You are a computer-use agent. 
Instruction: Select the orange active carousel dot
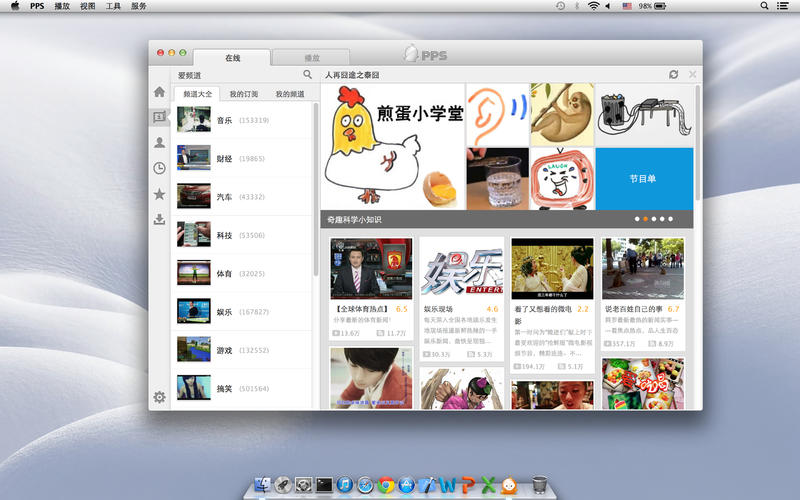click(645, 219)
